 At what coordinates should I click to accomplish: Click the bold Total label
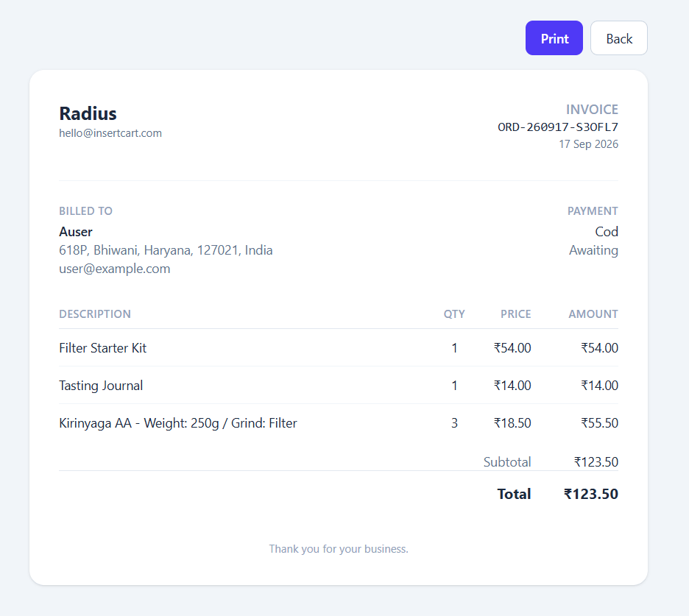click(514, 494)
